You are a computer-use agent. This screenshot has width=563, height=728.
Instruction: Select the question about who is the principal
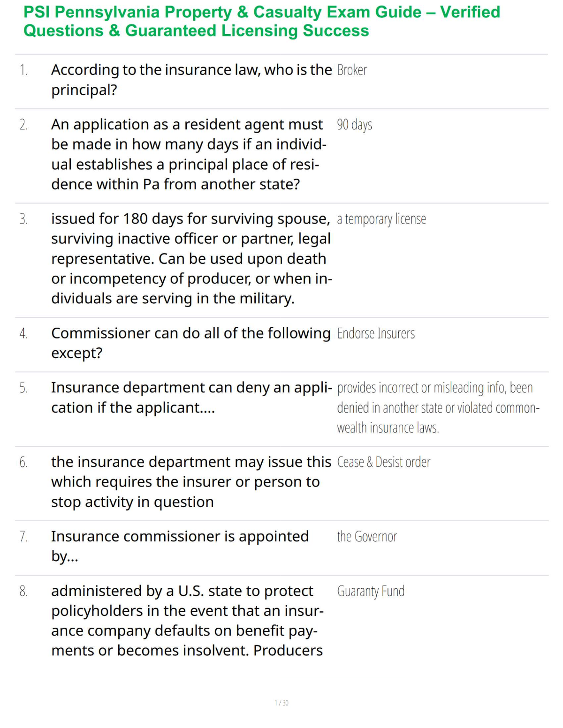[x=191, y=80]
